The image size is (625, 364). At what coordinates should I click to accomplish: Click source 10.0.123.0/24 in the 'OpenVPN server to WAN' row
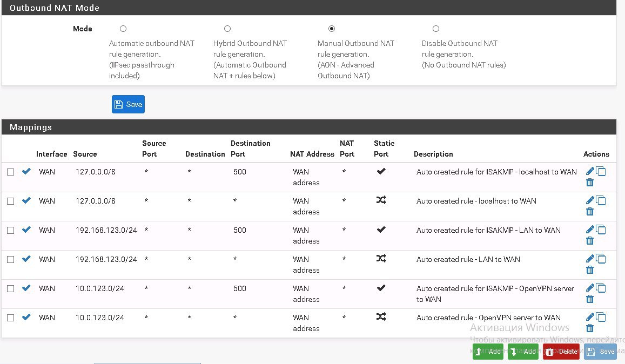point(100,318)
